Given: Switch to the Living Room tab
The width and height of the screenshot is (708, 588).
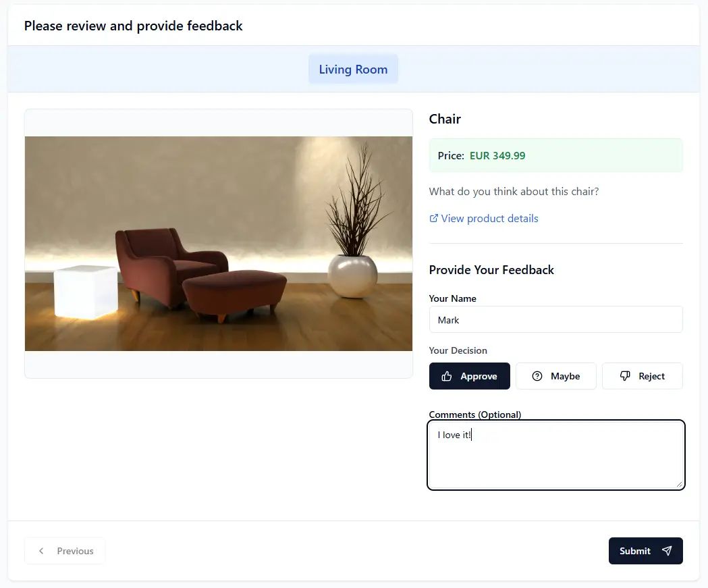Looking at the screenshot, I should pos(353,70).
